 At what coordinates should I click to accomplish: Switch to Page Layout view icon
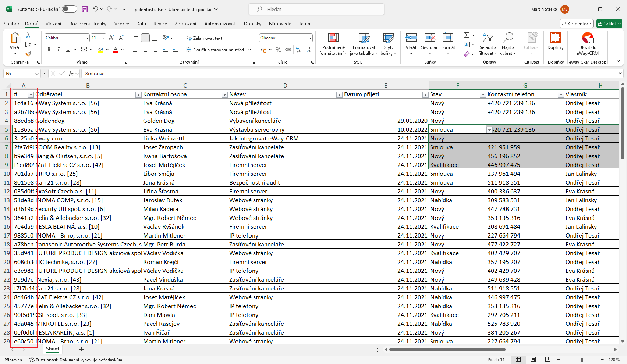pyautogui.click(x=533, y=359)
